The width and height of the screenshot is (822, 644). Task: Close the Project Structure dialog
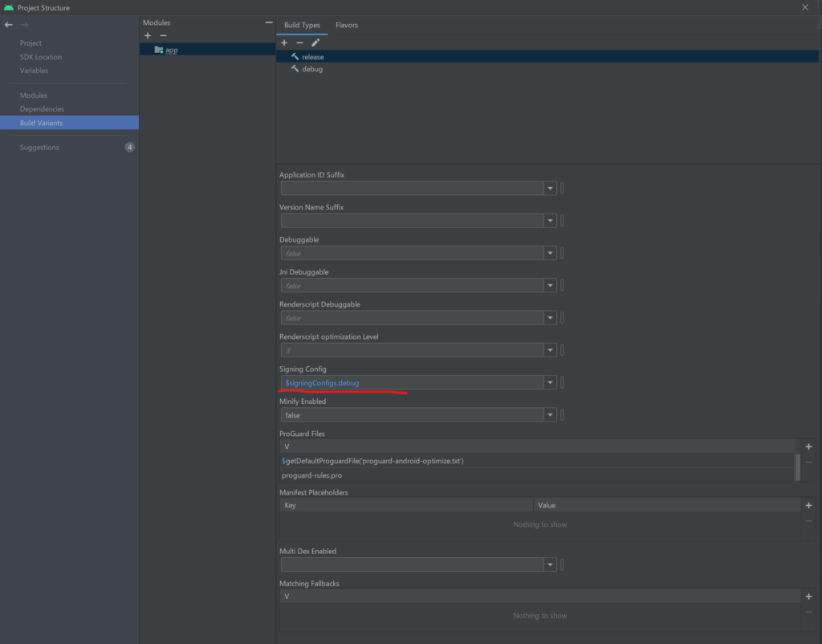(805, 7)
